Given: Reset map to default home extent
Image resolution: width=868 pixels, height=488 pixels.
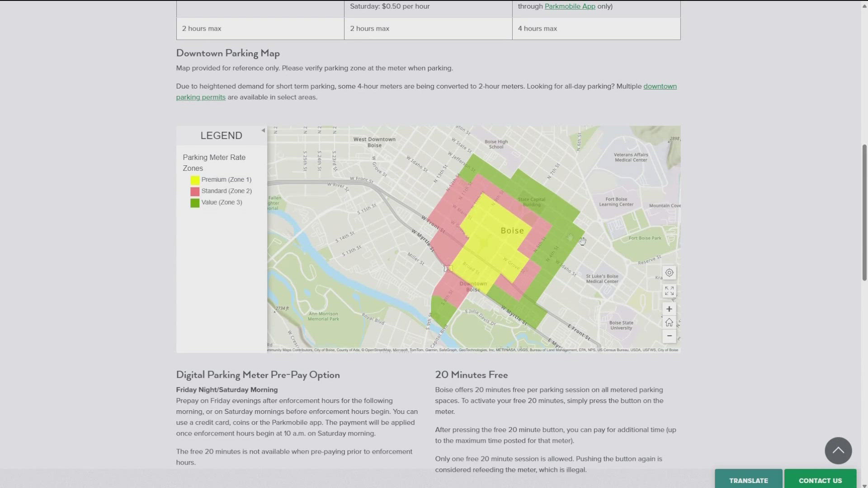Looking at the screenshot, I should coord(669,323).
